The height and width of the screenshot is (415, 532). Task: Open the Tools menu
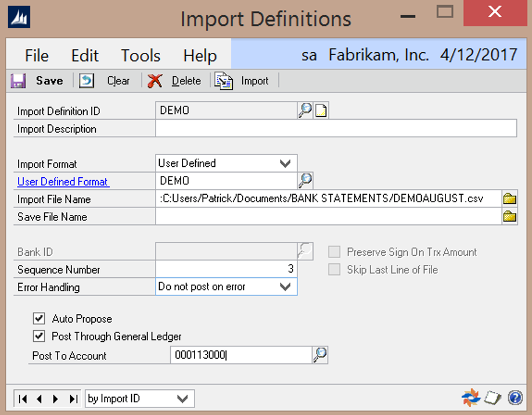141,55
